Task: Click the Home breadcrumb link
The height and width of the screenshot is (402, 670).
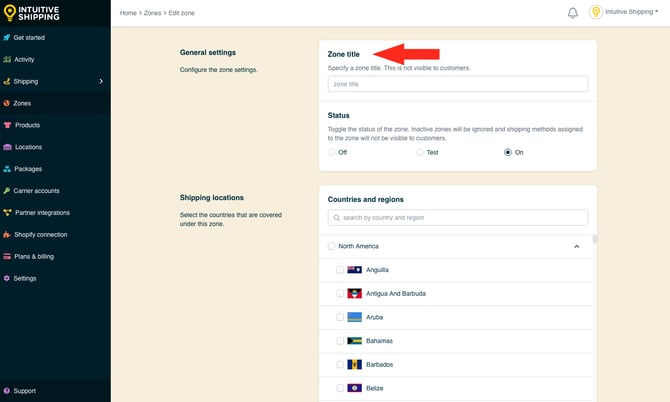Action: 128,13
